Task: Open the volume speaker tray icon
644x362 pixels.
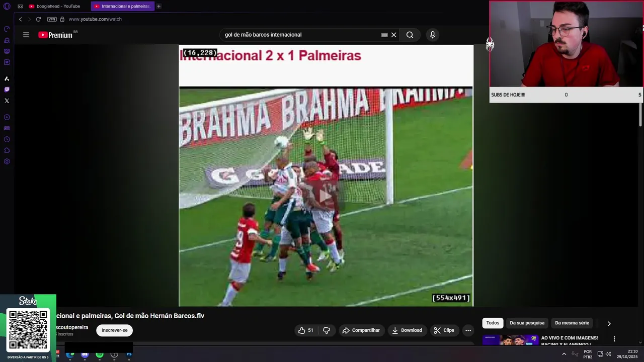Action: [608, 354]
